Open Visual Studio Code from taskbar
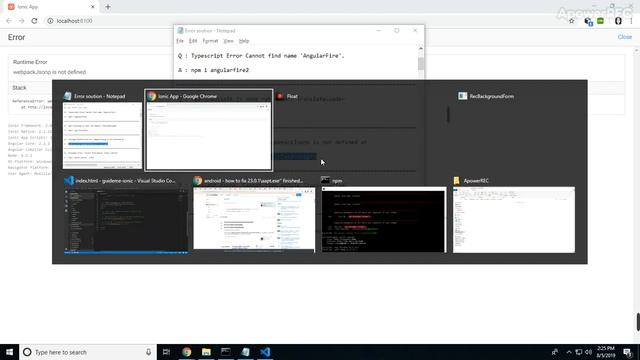640x360 pixels. coord(265,352)
